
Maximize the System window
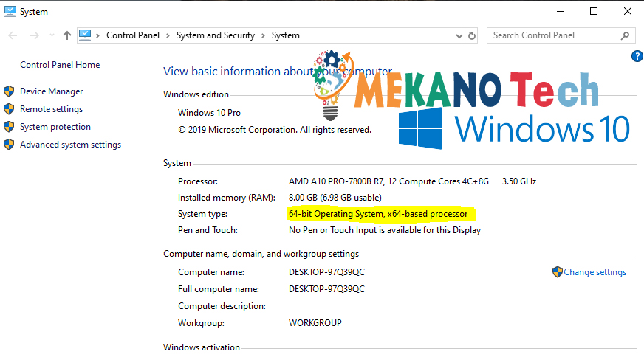point(594,12)
